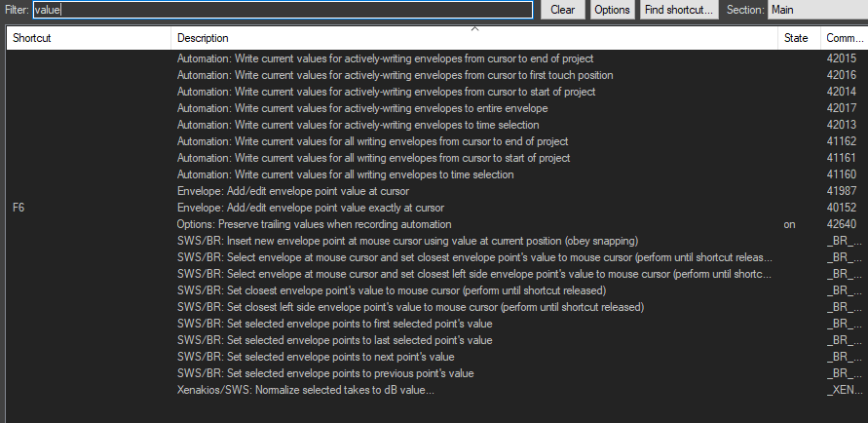868x423 pixels.
Task: Open the Section dropdown showing Main
Action: 816,10
